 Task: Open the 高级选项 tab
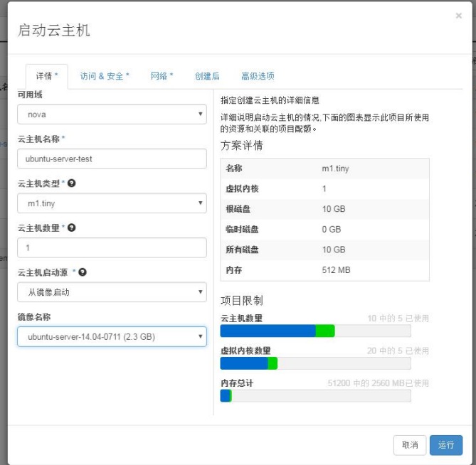tap(258, 76)
